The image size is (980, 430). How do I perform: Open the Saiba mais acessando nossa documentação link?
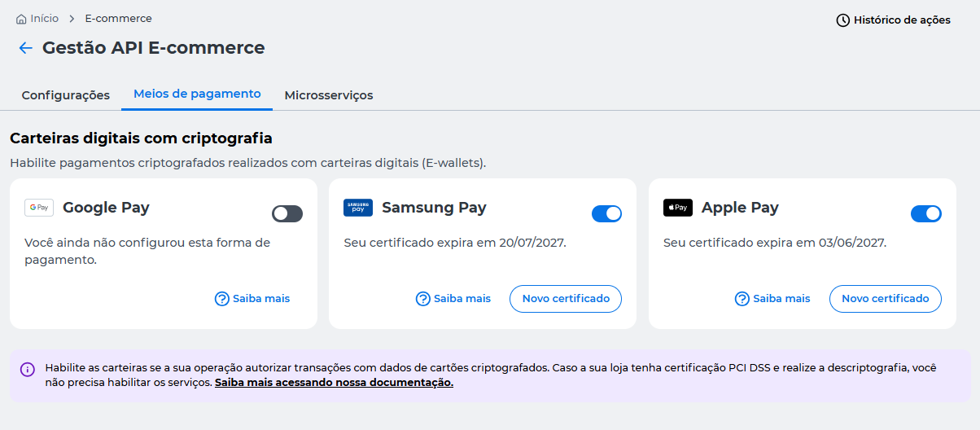click(334, 383)
